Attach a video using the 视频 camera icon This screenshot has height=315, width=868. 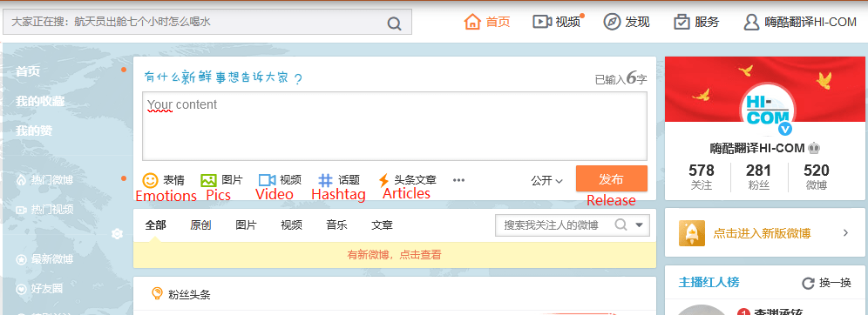click(x=267, y=180)
